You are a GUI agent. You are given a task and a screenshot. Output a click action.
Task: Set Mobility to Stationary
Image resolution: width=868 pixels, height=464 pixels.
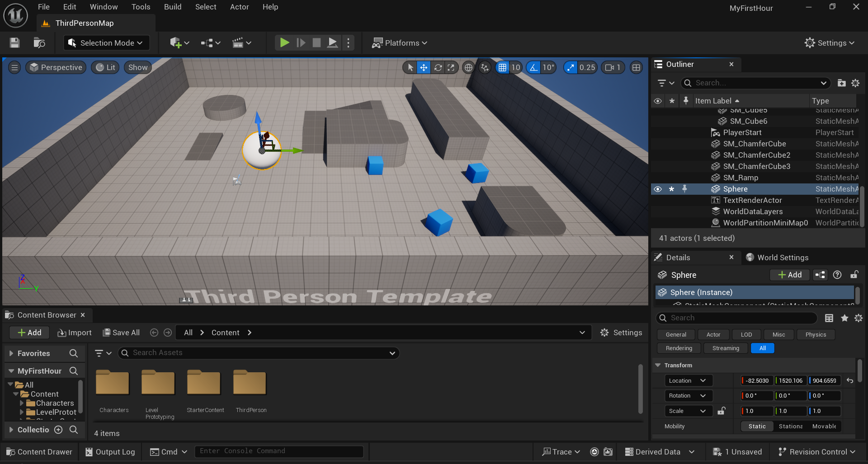click(791, 426)
